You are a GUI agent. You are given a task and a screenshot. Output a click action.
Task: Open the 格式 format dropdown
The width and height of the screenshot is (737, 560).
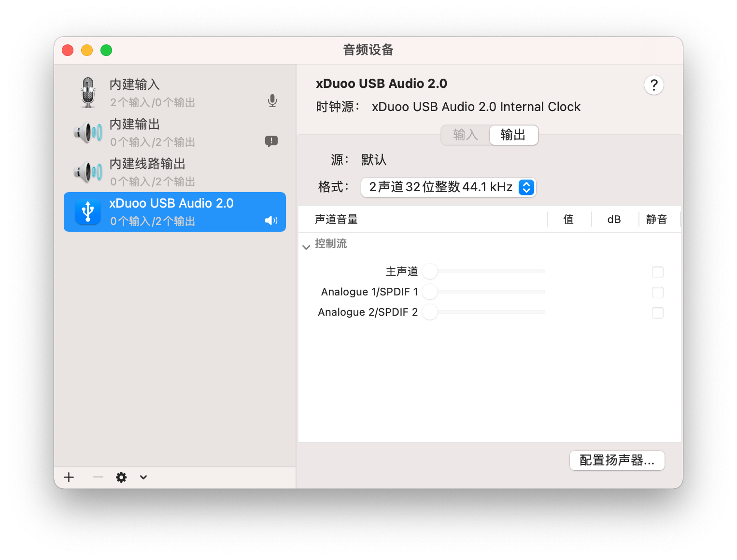coord(449,187)
